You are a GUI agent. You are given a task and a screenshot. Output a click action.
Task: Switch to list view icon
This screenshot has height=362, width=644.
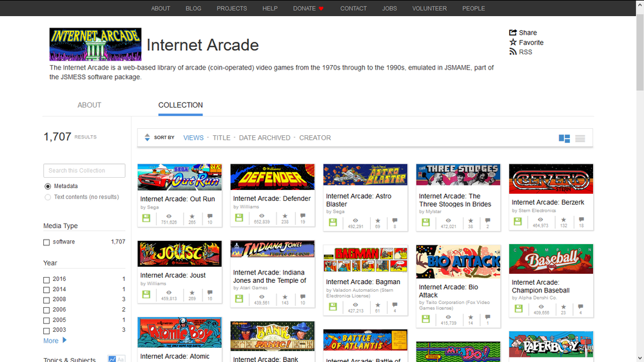[x=580, y=138]
